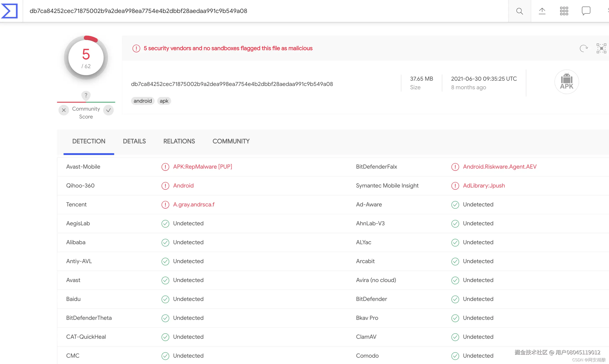Viewport: 609px width, 364px height.
Task: Click the Comodo vendor name
Action: tap(367, 356)
